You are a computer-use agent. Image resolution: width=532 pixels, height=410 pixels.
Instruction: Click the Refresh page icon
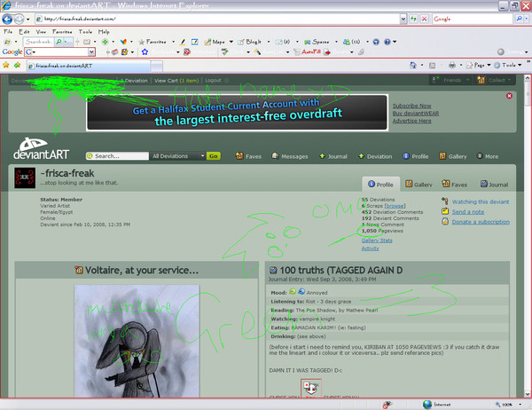coord(413,19)
